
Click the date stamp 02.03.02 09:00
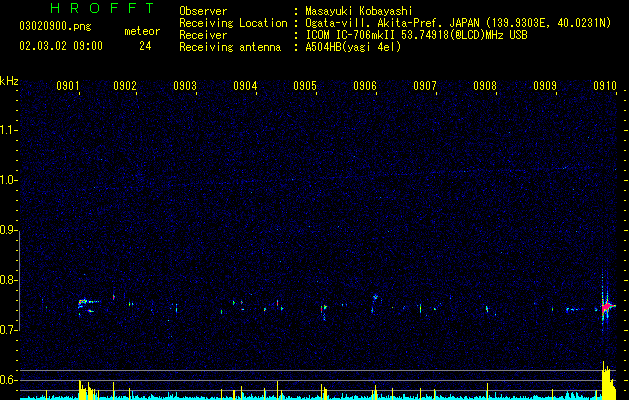coord(61,46)
